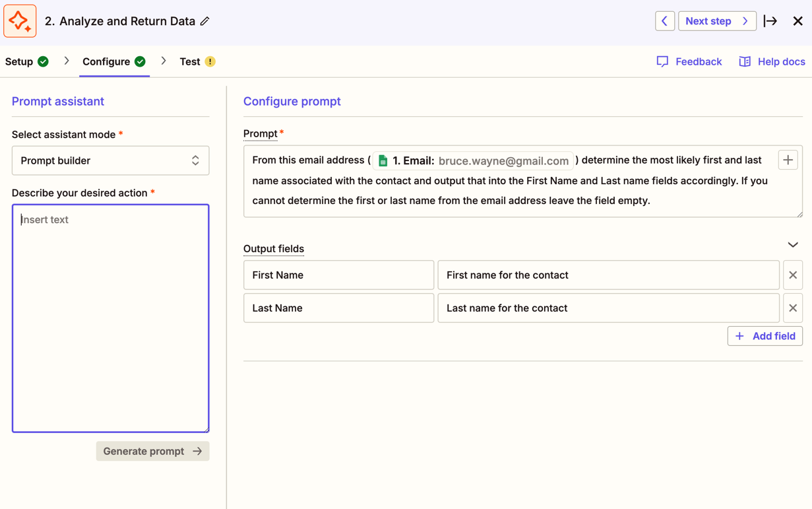
Task: Edit the 'First name for the contact' description
Action: 608,275
